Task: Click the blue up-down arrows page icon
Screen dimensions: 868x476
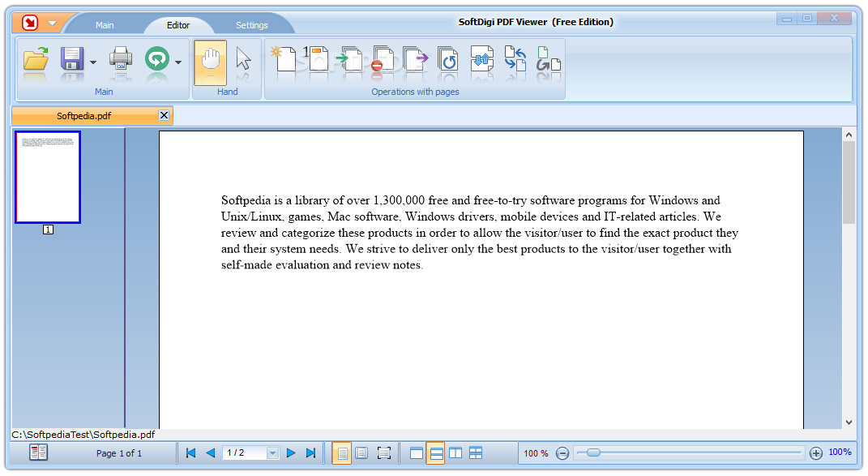Action: 481,58
